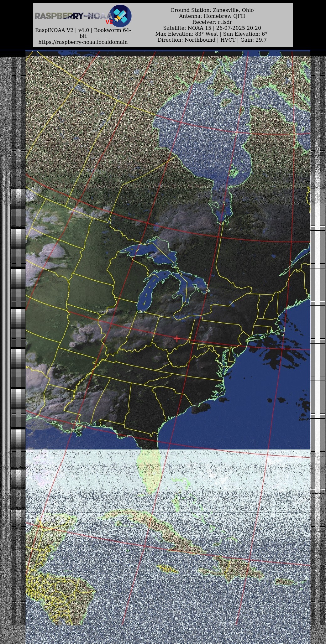The image size is (326, 644).
Task: Select the Direction: Northbound gain line
Action: pos(212,40)
